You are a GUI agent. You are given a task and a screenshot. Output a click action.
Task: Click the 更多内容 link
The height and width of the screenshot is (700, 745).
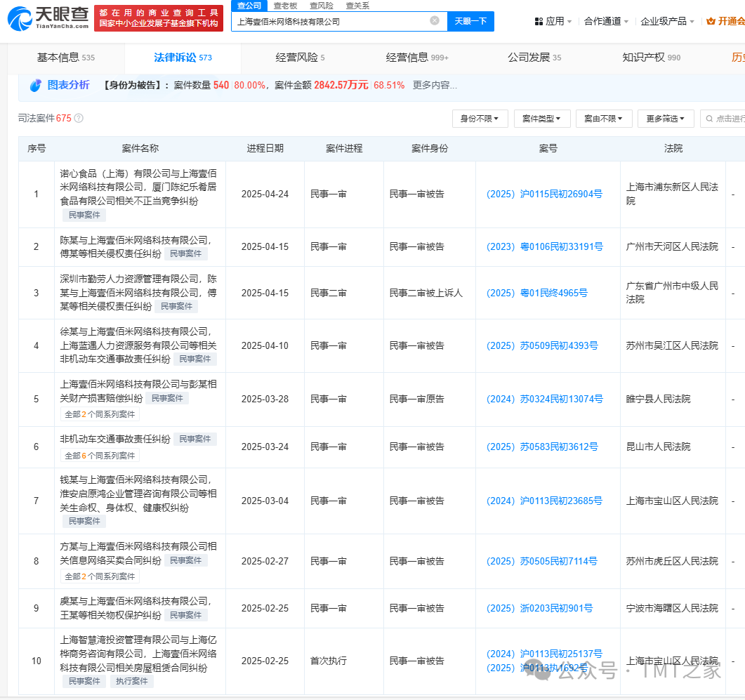click(x=435, y=86)
